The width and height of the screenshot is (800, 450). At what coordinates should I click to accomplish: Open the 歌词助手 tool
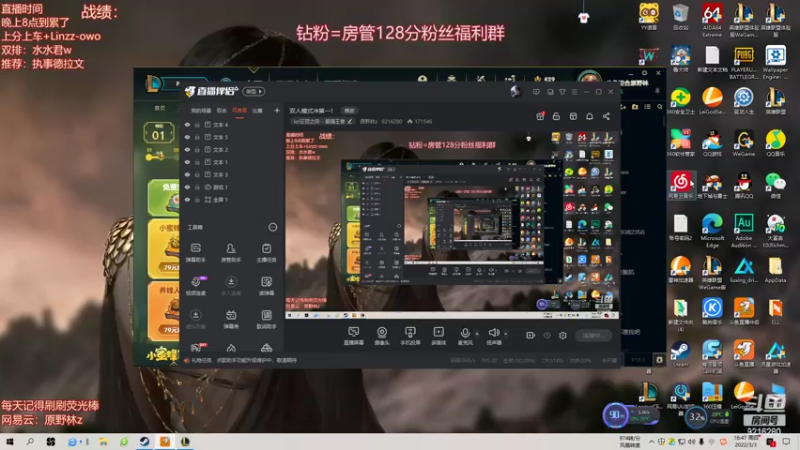coord(266,319)
